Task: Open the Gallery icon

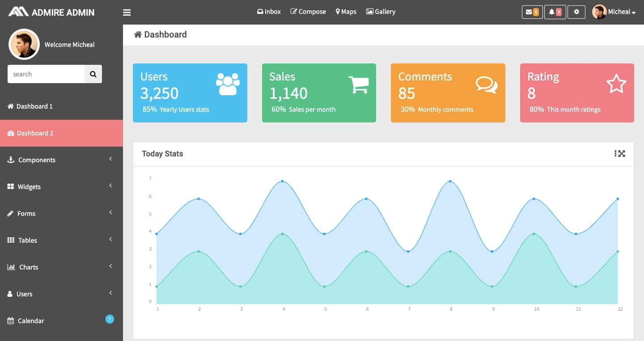Action: tap(381, 12)
